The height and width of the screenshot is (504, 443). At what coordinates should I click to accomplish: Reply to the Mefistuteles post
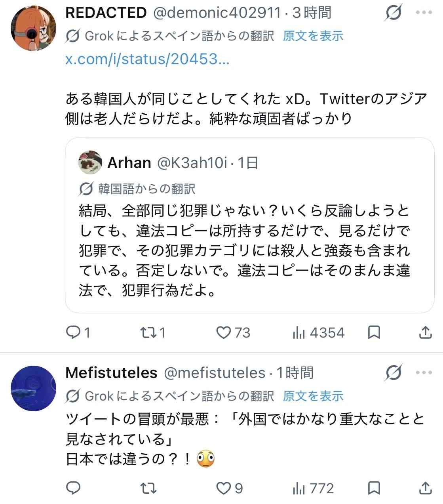coord(73,488)
